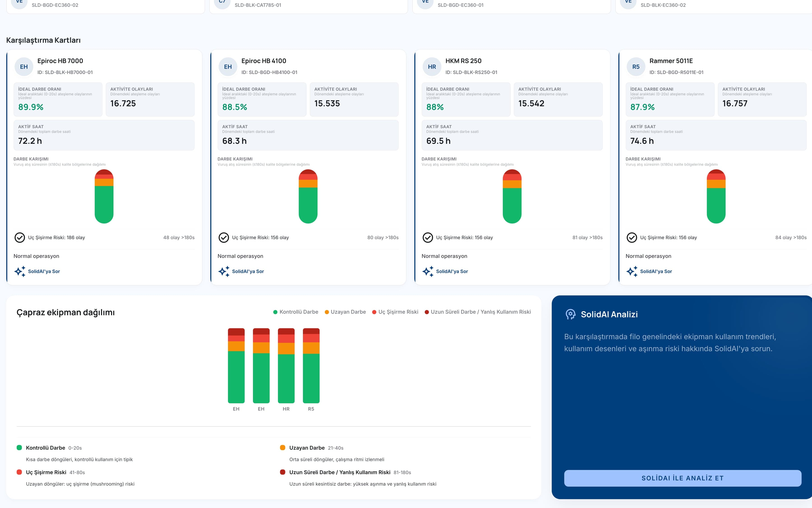Click the HKM RS 250 card title

point(463,61)
